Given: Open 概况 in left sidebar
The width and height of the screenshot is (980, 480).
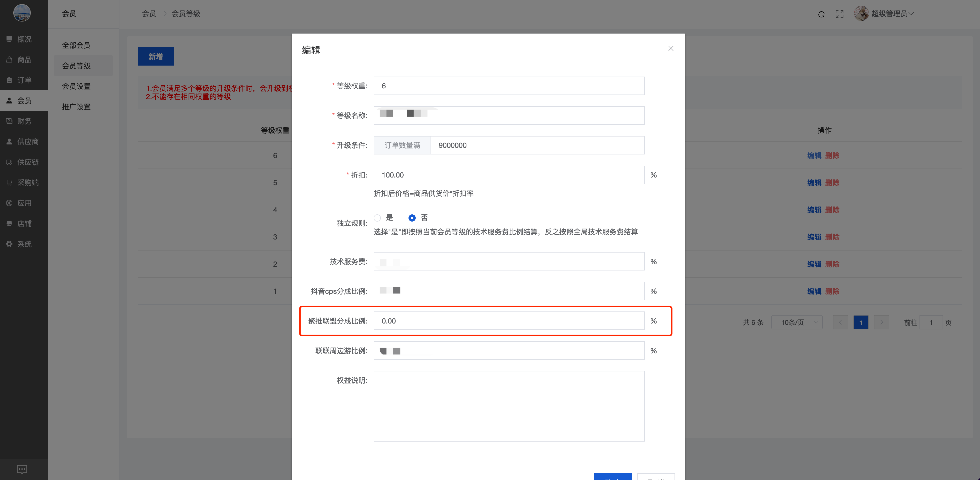Looking at the screenshot, I should click(x=24, y=39).
